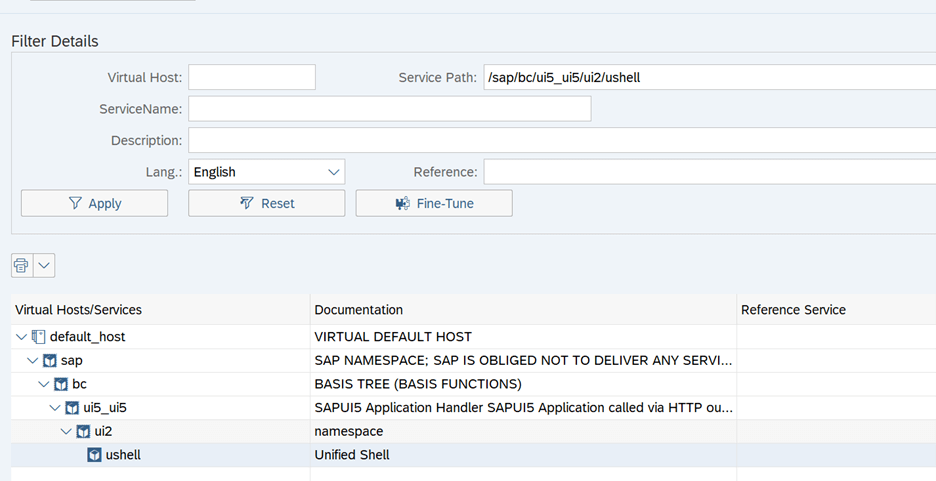Screen dimensions: 936x481
Task: Click the Fine-Tune button's settings icon
Action: 403,203
